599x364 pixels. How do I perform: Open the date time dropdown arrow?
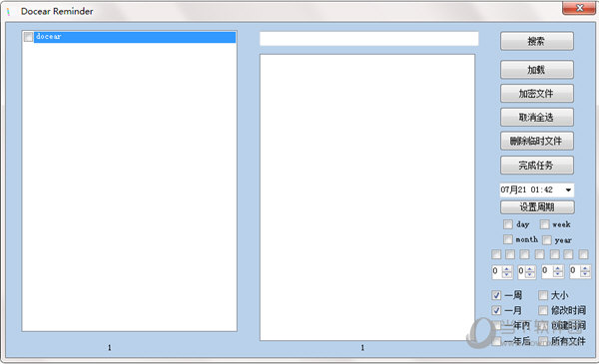pyautogui.click(x=568, y=190)
